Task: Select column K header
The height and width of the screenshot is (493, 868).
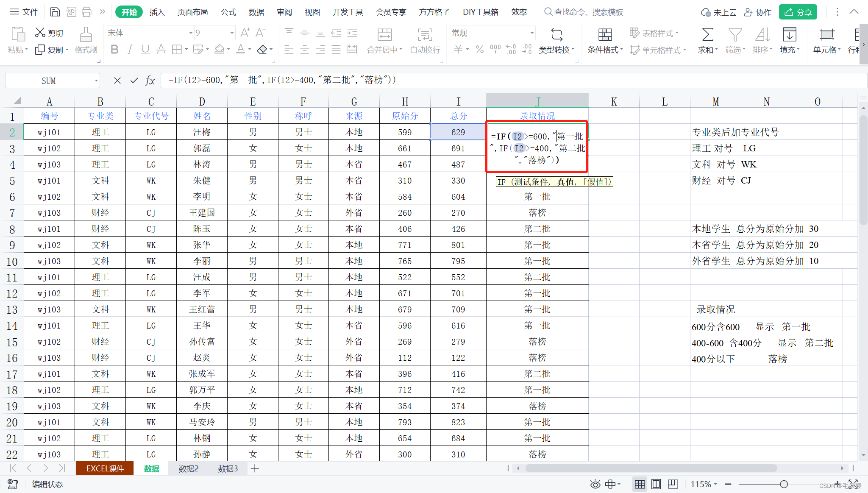Action: tap(614, 101)
